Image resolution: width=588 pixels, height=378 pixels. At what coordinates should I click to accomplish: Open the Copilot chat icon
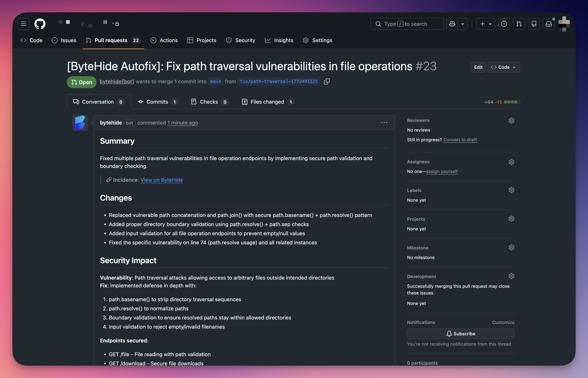pyautogui.click(x=452, y=24)
